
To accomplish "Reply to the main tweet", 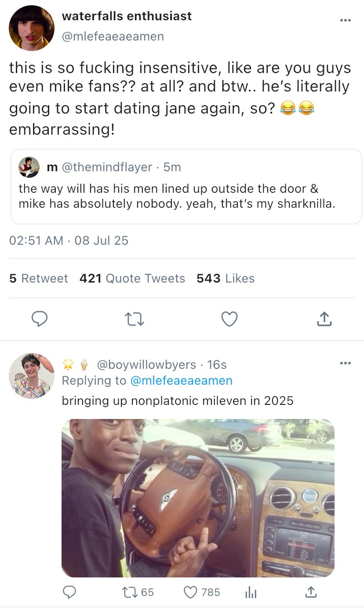I will [x=40, y=319].
